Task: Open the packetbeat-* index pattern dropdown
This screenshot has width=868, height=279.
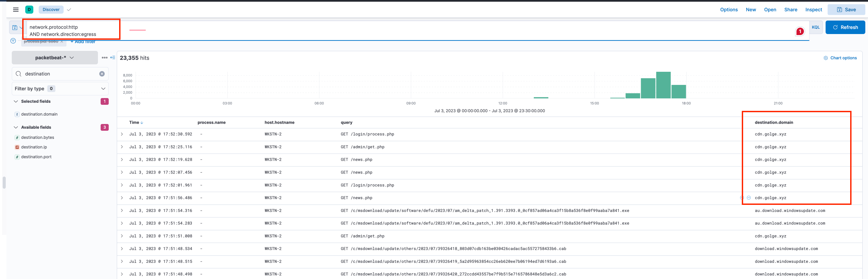Action: [x=55, y=58]
